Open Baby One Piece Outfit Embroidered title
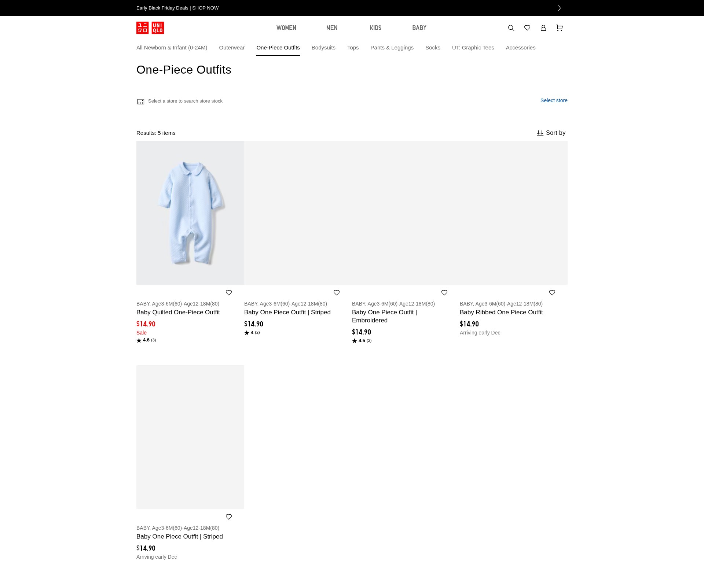 [384, 316]
